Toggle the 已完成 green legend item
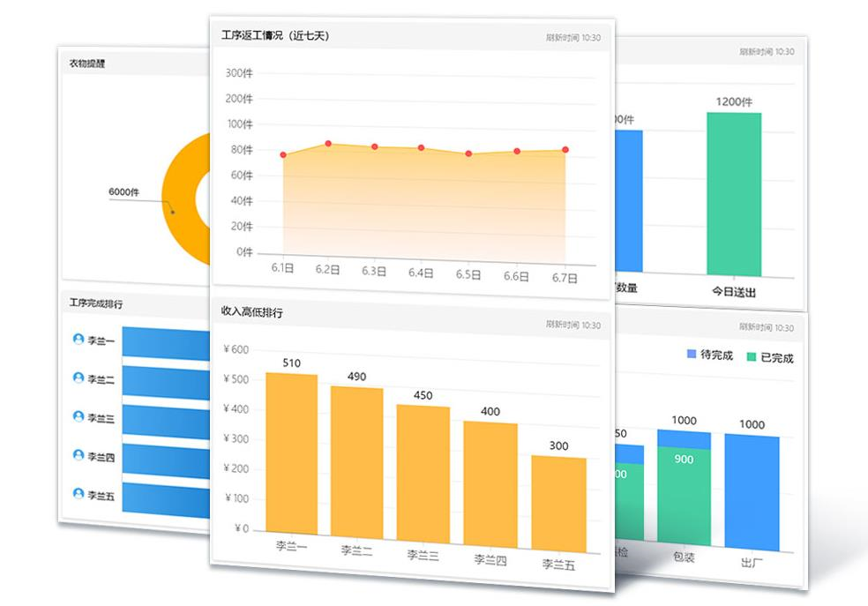The width and height of the screenshot is (868, 606). pyautogui.click(x=769, y=357)
